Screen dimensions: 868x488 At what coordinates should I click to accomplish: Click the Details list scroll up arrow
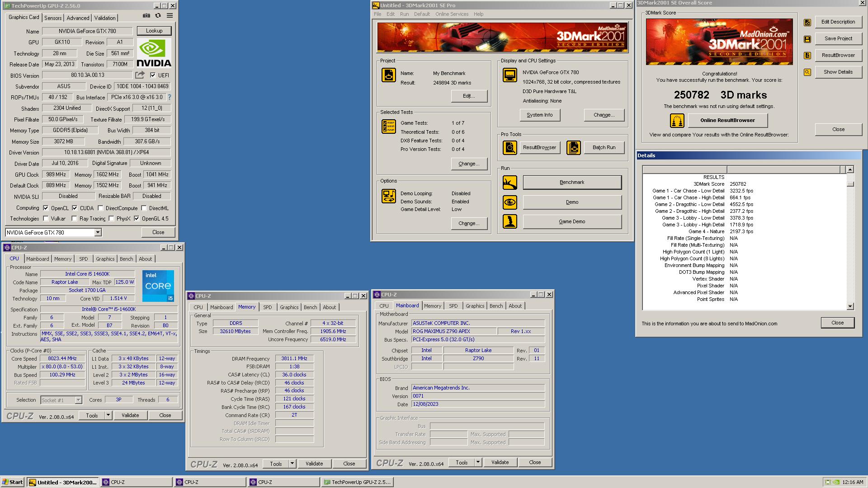tap(850, 169)
